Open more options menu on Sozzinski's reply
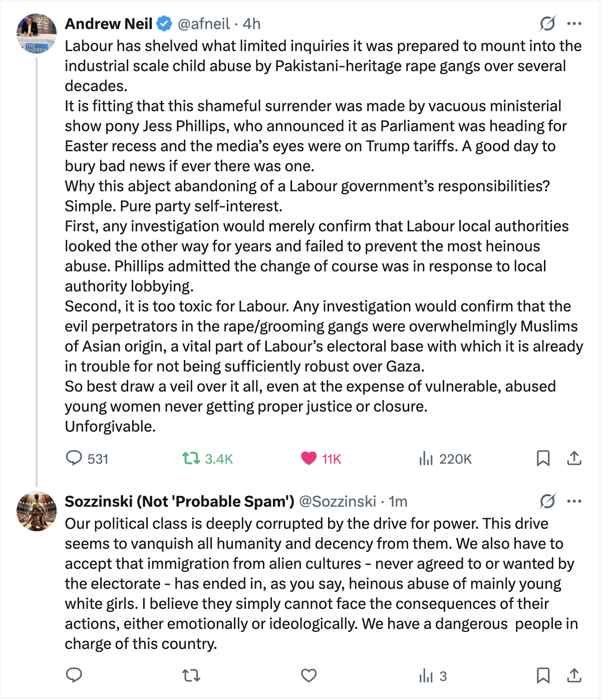Screen dimensions: 609x700 pyautogui.click(x=574, y=501)
